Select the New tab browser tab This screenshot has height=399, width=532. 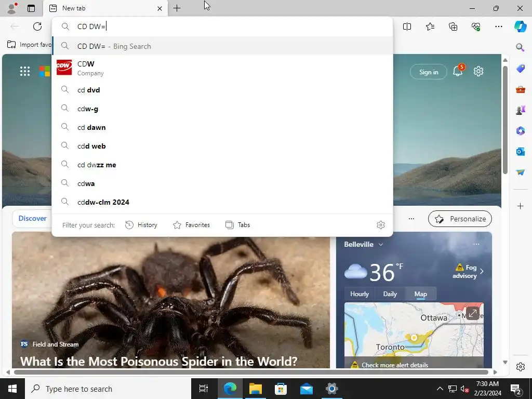pos(105,8)
